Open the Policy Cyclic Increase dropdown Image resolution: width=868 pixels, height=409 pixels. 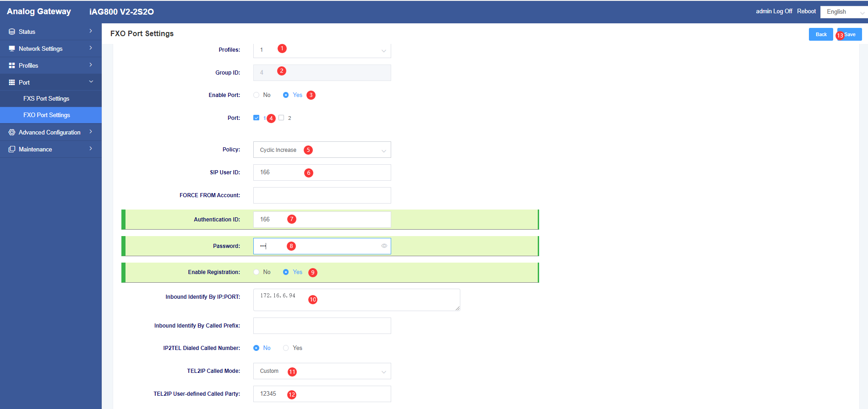click(322, 150)
